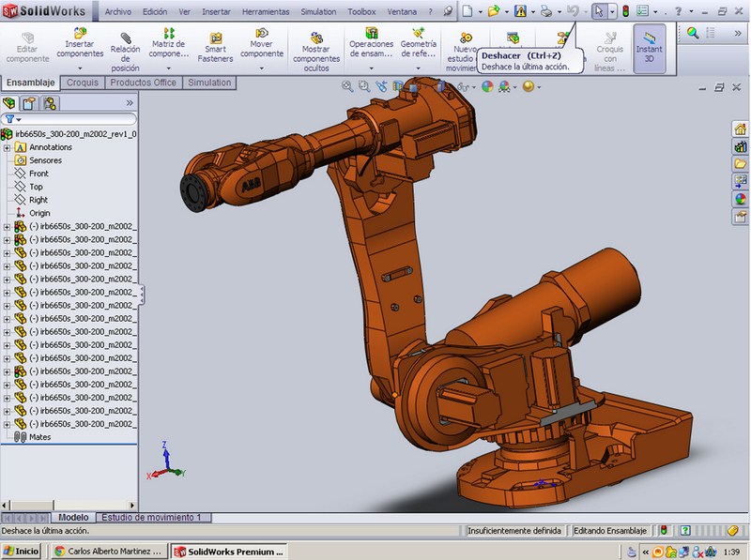Screen dimensions: 751x560
Task: Switch to Carlos Alberto Martinez Chrome window
Action: click(109, 551)
